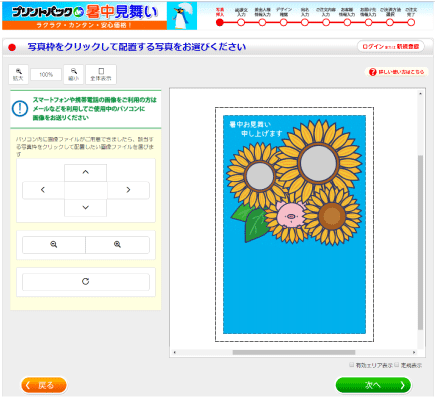Image resolution: width=435 pixels, height=405 pixels.
Task: Move the photo down with the down arrow
Action: click(x=86, y=208)
